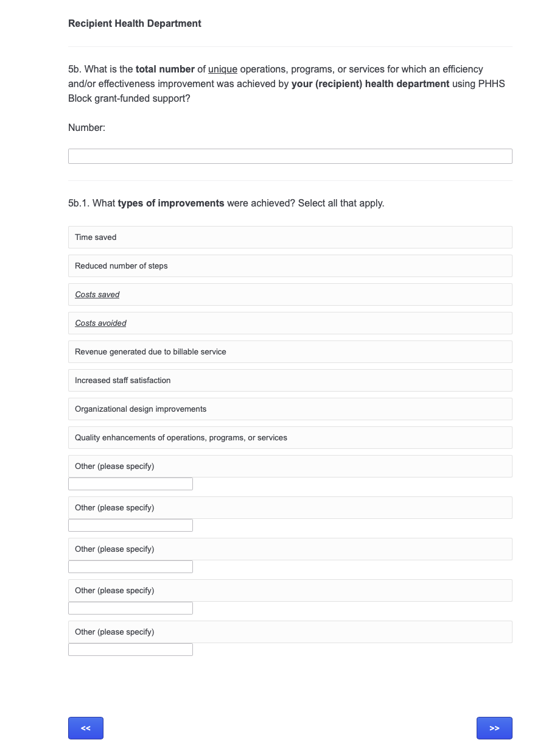Check Organizational design improvements
560x740 pixels.
[290, 409]
